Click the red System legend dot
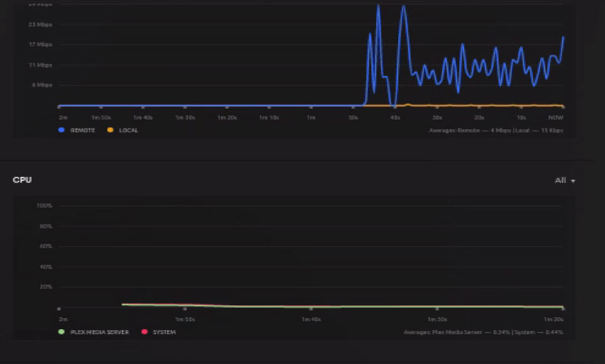Viewport: 605px width, 364px height. click(144, 332)
